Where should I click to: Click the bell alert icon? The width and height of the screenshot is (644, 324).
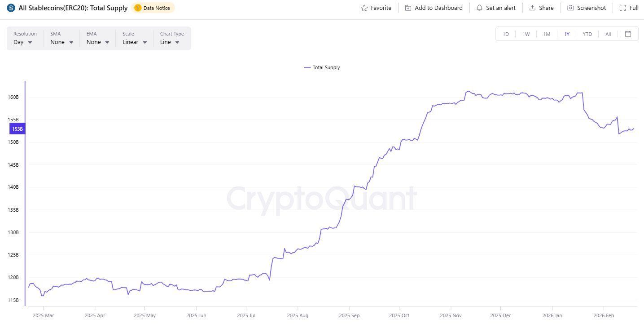pos(479,8)
